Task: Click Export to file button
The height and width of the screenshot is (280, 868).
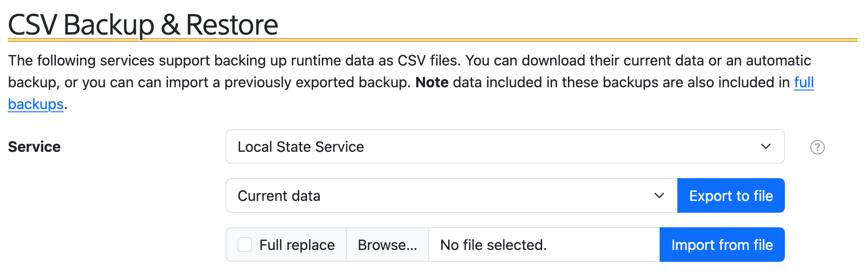Action: click(730, 195)
